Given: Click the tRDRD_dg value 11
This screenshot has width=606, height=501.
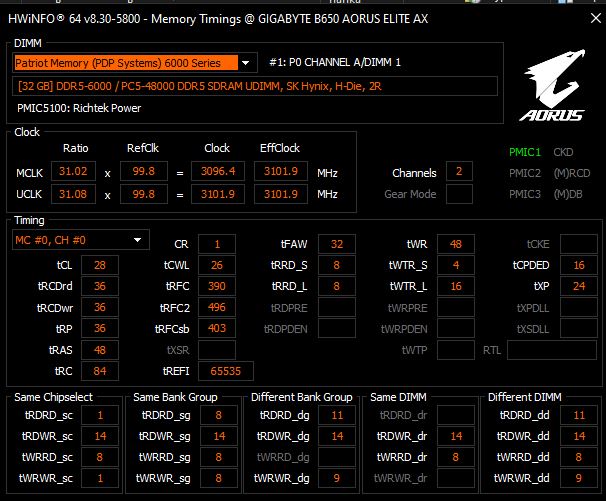Looking at the screenshot, I should (x=337, y=415).
